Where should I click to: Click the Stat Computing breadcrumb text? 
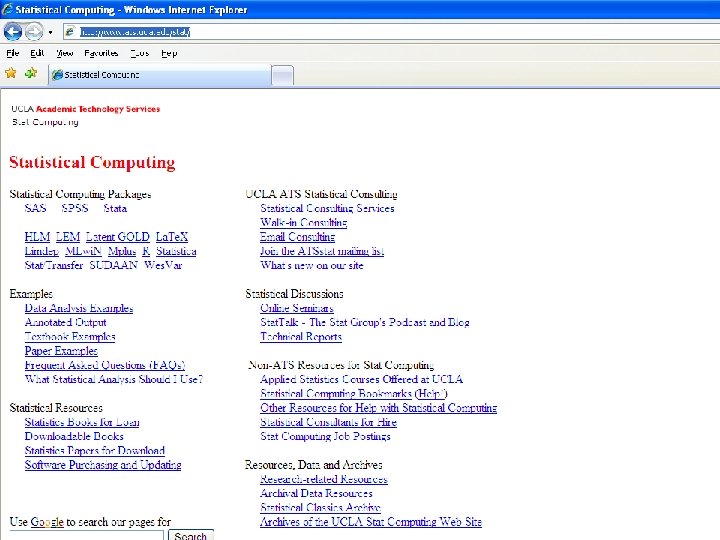click(45, 122)
